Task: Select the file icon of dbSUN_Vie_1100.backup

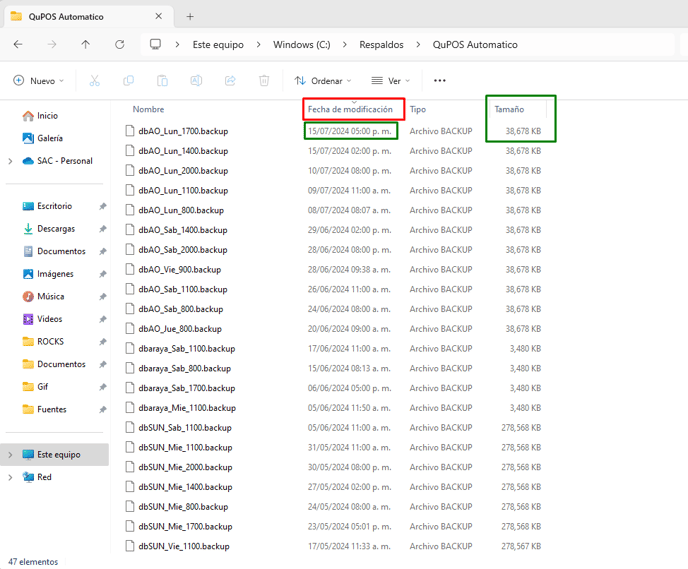Action: 129,546
